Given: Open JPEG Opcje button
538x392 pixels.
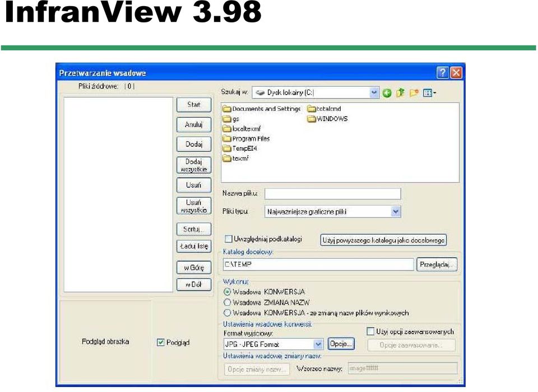Looking at the screenshot, I should [341, 344].
